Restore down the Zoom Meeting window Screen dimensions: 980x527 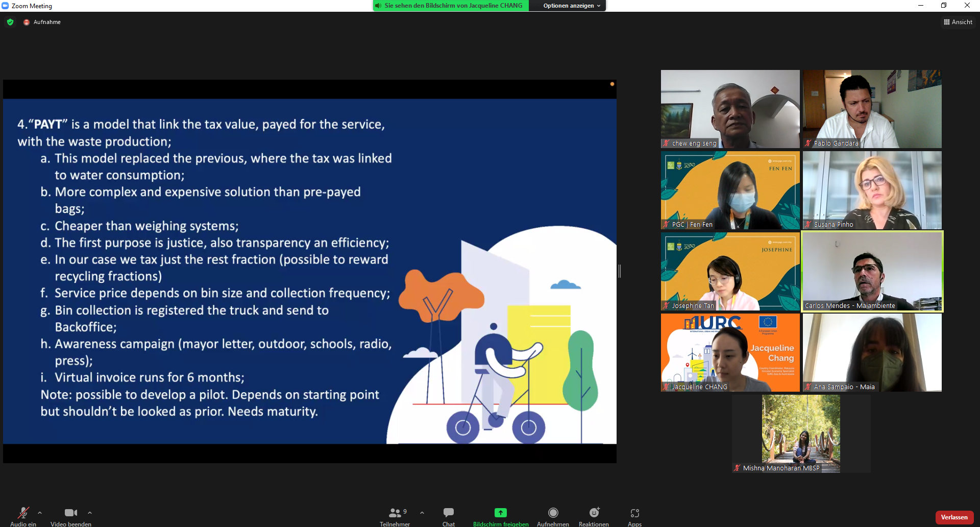pos(944,6)
